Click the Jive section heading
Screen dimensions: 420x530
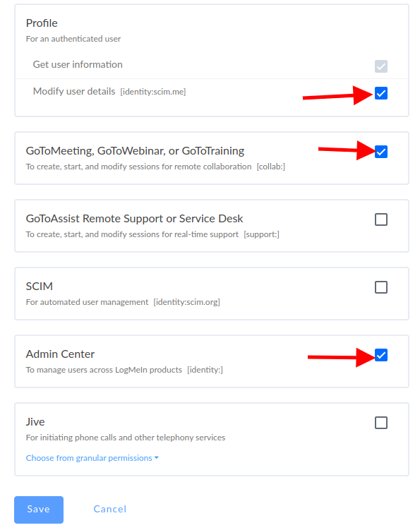point(35,422)
